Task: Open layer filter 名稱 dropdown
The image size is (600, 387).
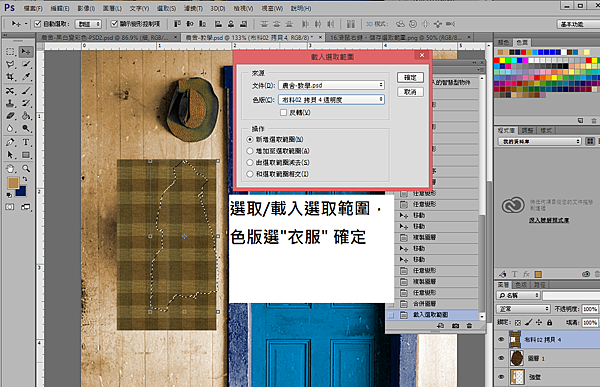Action: coord(518,296)
